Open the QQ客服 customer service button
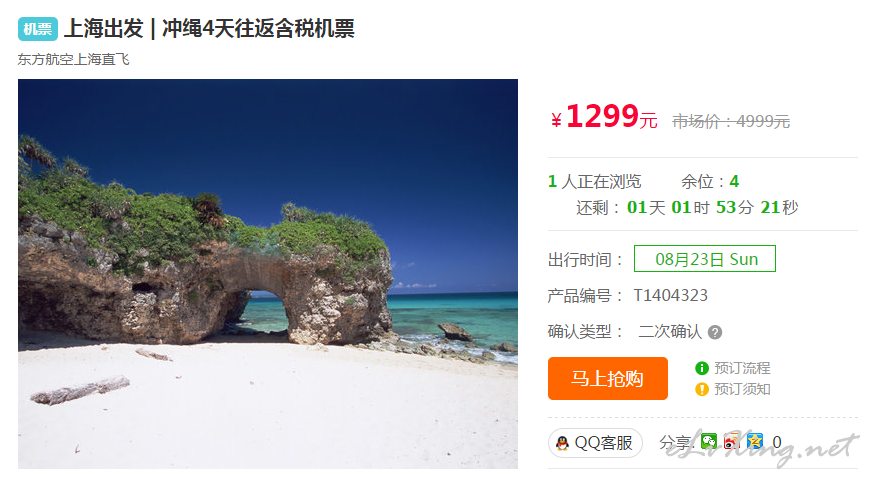The height and width of the screenshot is (481, 870). point(595,443)
